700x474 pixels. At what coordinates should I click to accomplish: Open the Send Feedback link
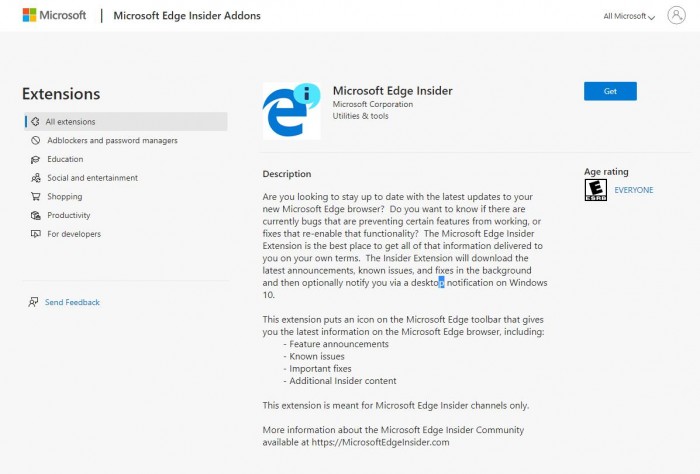(72, 302)
